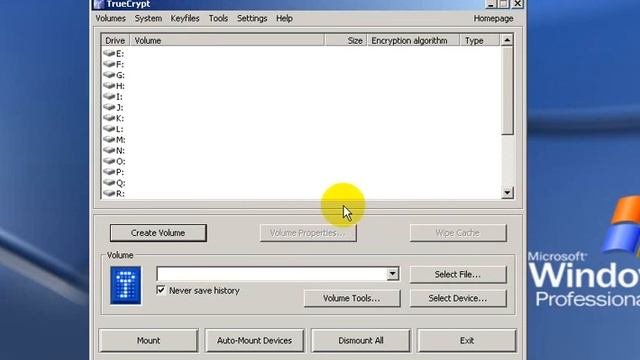
Task: Click the Mount button
Action: (149, 340)
